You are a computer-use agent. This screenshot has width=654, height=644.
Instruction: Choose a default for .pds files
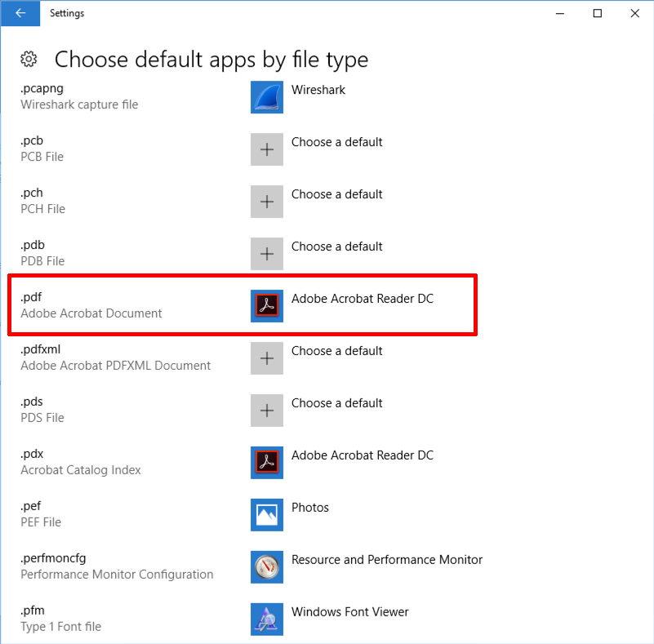[x=336, y=403]
